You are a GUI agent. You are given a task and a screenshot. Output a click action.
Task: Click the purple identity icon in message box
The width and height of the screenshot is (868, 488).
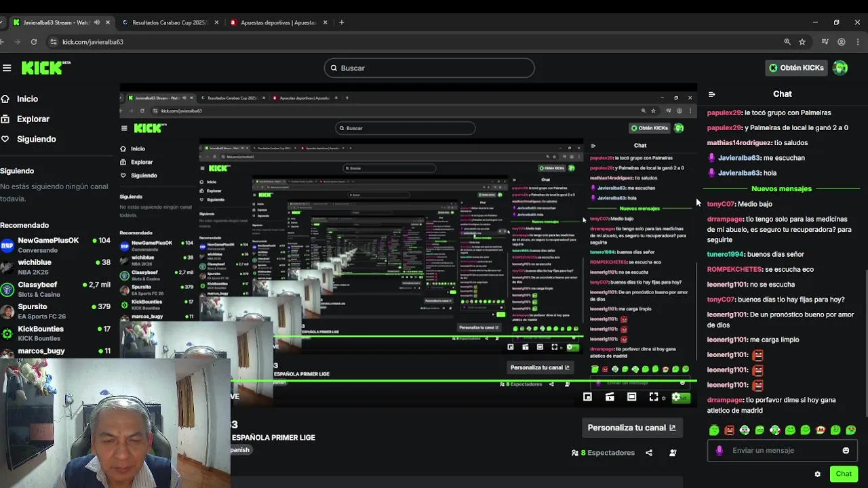click(719, 450)
